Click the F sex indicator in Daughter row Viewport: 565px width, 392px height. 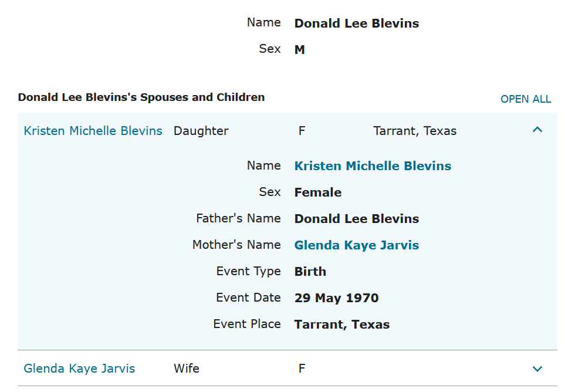(302, 131)
